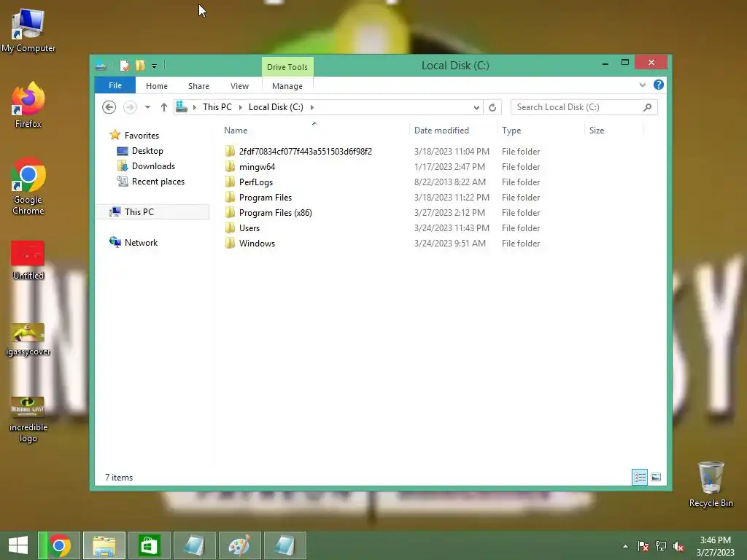Screen dimensions: 747x560
Task: Open the Windows Start button
Action: tap(18, 545)
